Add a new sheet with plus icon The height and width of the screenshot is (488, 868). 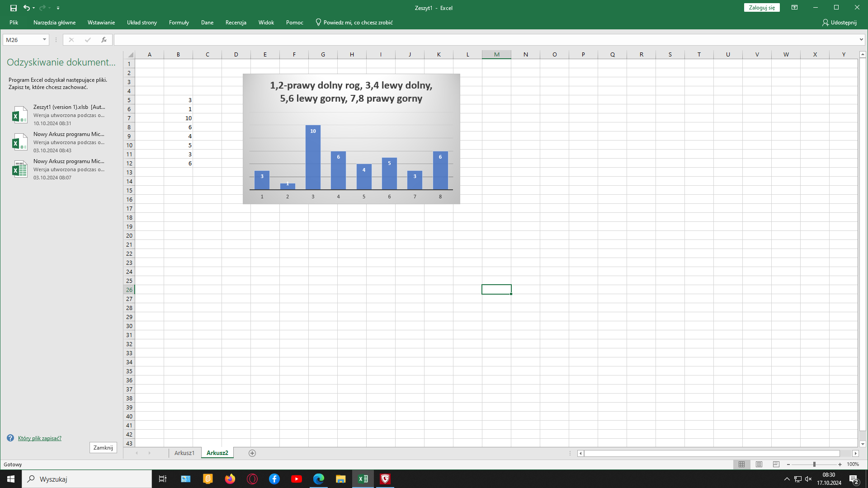pyautogui.click(x=252, y=453)
